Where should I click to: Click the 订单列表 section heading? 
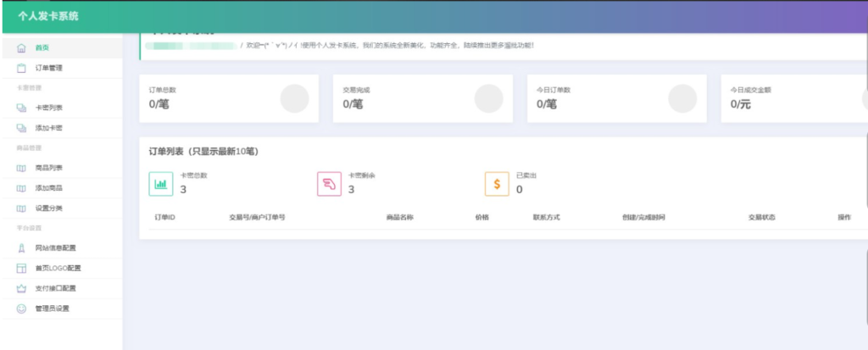click(x=203, y=152)
